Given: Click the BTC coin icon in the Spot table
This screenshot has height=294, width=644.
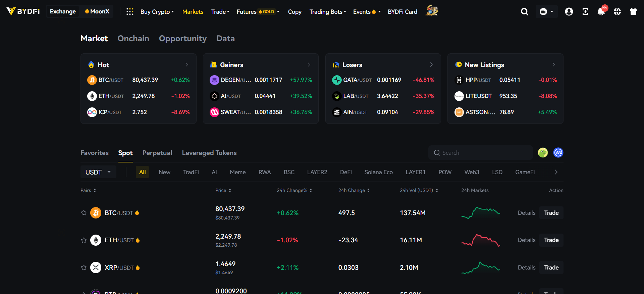Looking at the screenshot, I should [96, 213].
